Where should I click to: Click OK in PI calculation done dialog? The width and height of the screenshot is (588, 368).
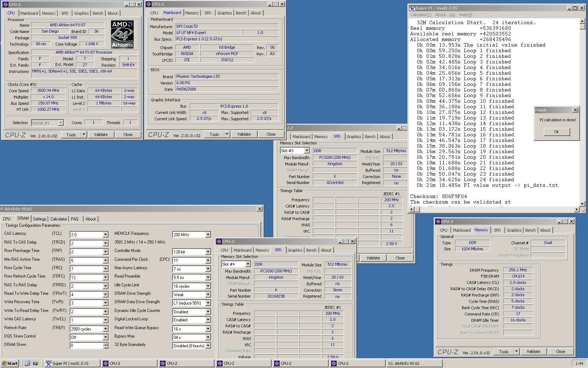coord(556,132)
